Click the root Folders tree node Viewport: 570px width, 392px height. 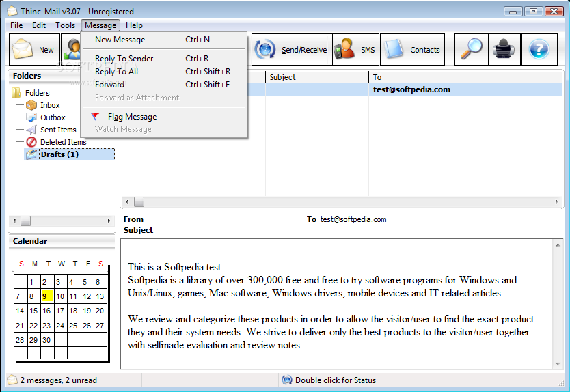click(37, 93)
